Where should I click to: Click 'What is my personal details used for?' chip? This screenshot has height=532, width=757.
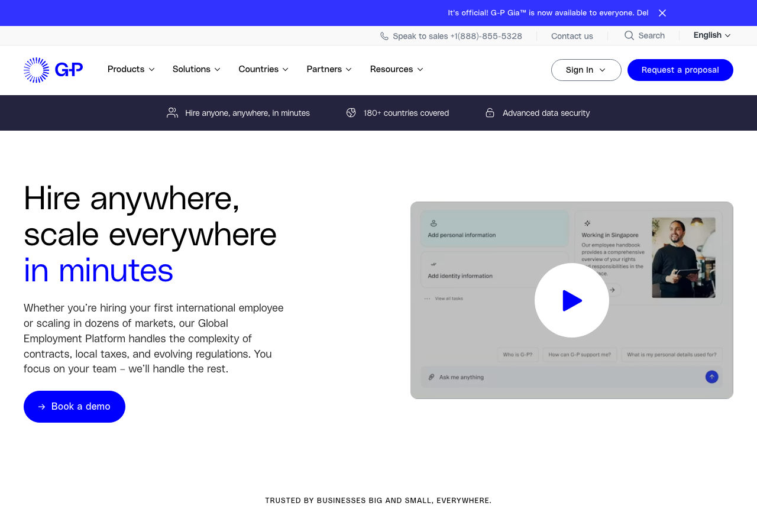672,355
